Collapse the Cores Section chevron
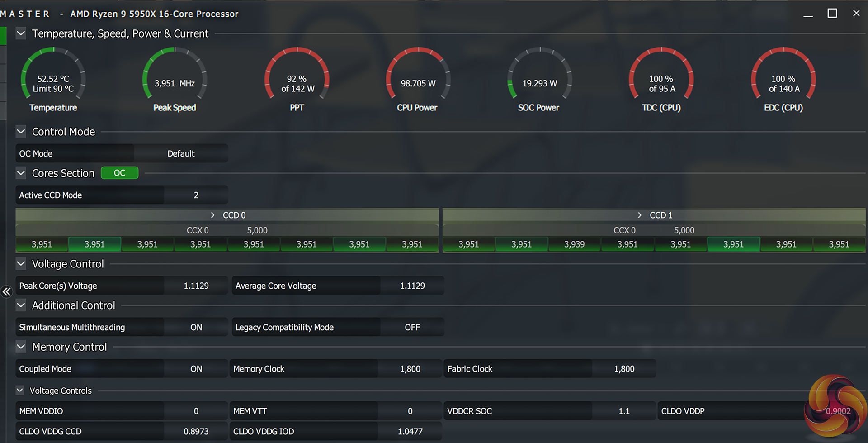This screenshot has width=868, height=443. point(21,173)
